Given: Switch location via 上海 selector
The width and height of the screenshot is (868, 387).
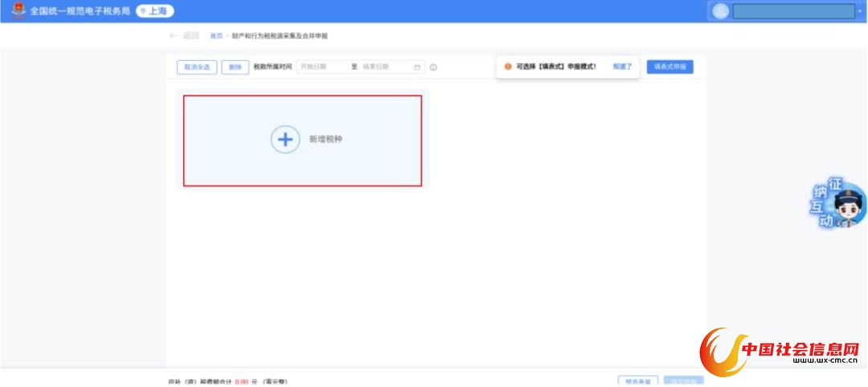Looking at the screenshot, I should [154, 11].
